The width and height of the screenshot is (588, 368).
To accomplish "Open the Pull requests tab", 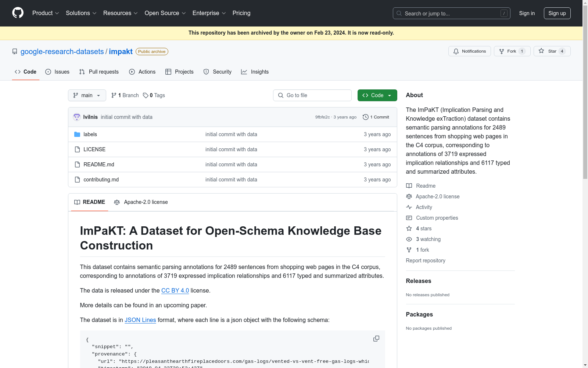I will pyautogui.click(x=99, y=72).
